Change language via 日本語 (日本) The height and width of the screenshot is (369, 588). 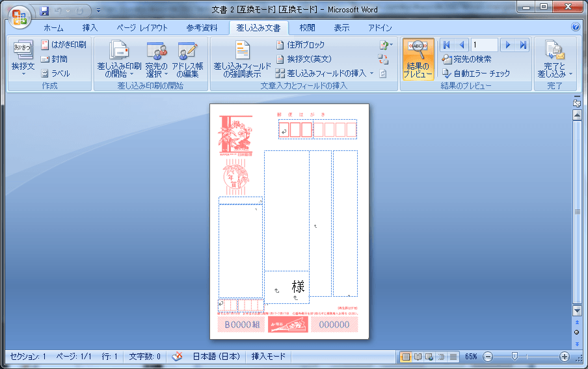coord(217,356)
